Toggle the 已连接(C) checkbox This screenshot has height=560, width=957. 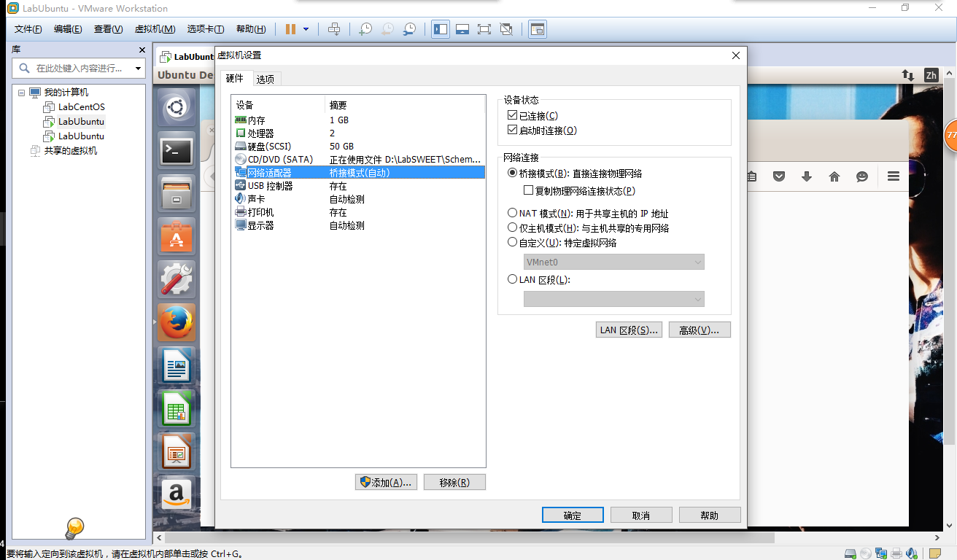point(512,116)
